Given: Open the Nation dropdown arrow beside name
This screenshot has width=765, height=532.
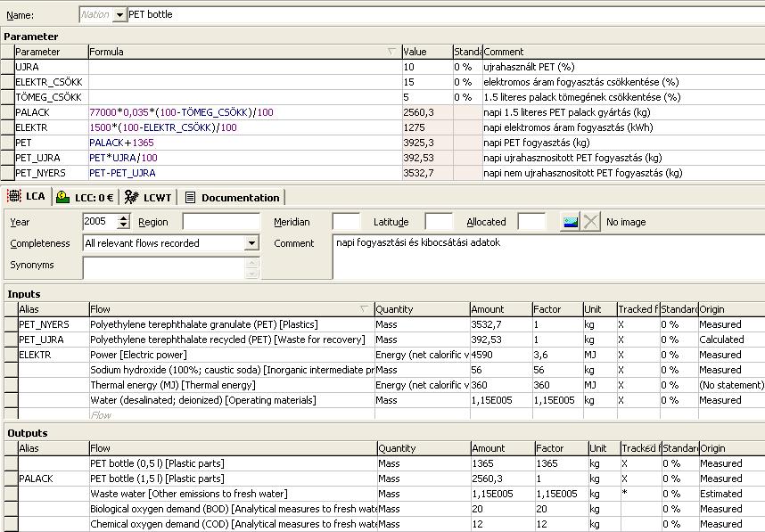Looking at the screenshot, I should click(x=119, y=14).
